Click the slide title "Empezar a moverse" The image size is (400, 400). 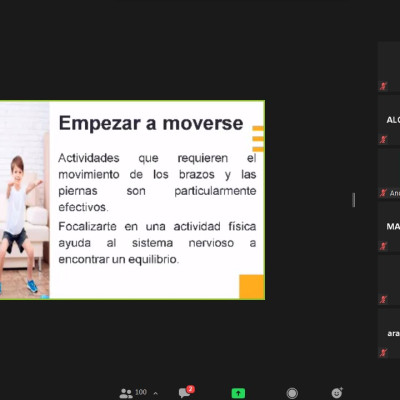pos(151,124)
